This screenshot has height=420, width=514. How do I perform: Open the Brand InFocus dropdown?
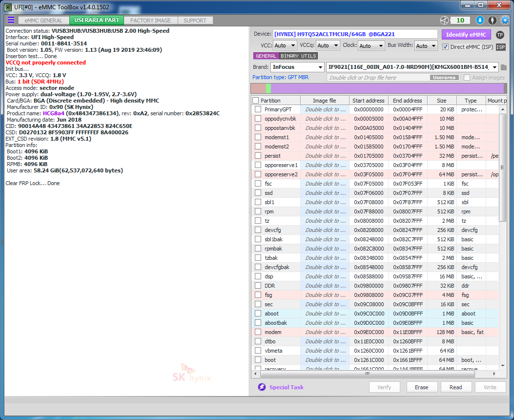297,67
